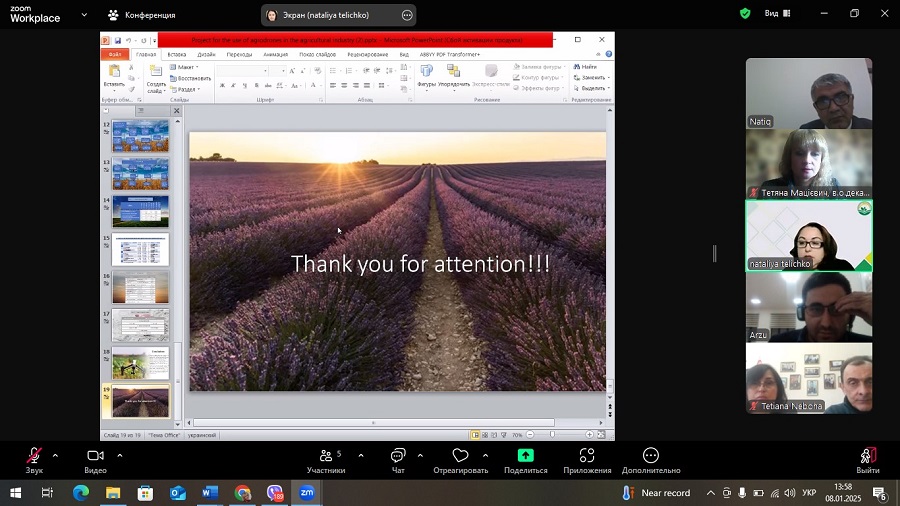Image resolution: width=900 pixels, height=506 pixels.
Task: Expand the video options arrow
Action: [119, 456]
